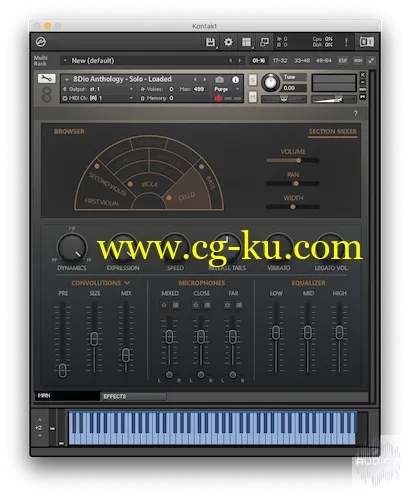Open the save floppy-disk menu
The width and height of the screenshot is (410, 496).
coord(210,42)
